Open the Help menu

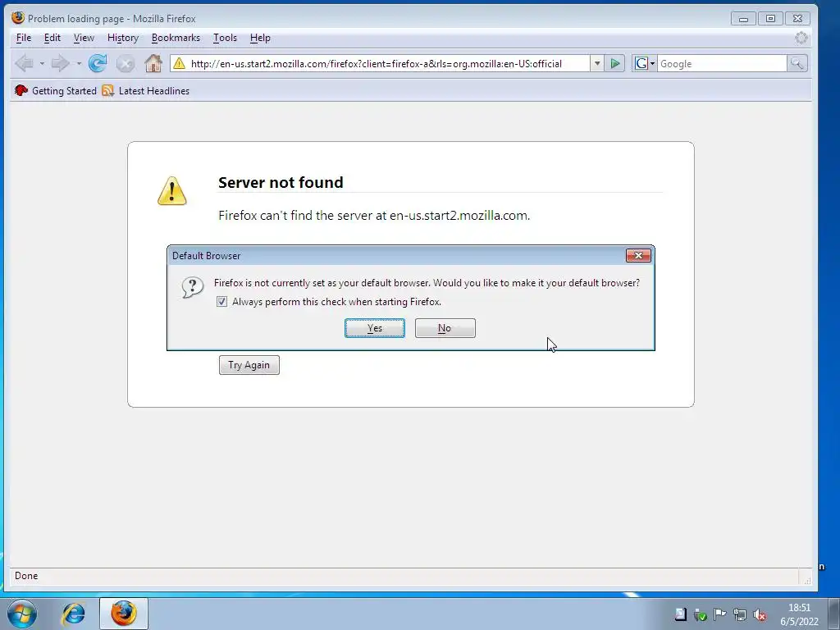coord(260,38)
